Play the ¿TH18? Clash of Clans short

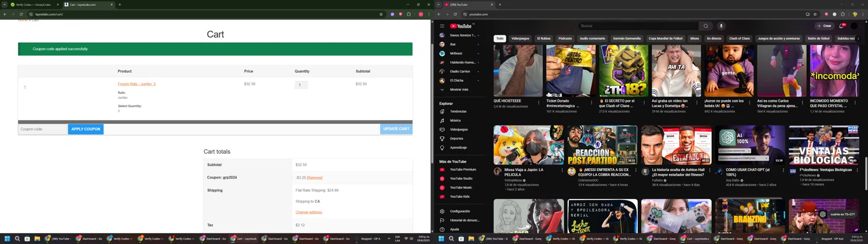click(x=623, y=71)
